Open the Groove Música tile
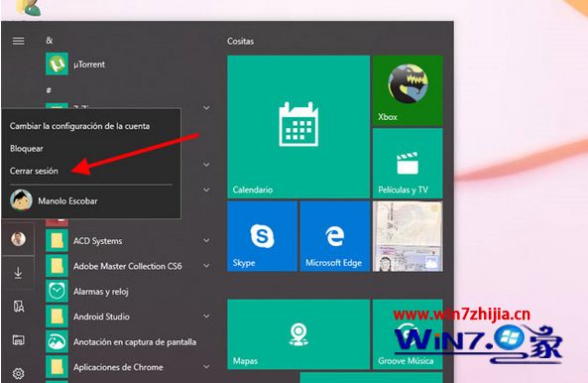Image resolution: width=588 pixels, height=383 pixels. tap(408, 333)
